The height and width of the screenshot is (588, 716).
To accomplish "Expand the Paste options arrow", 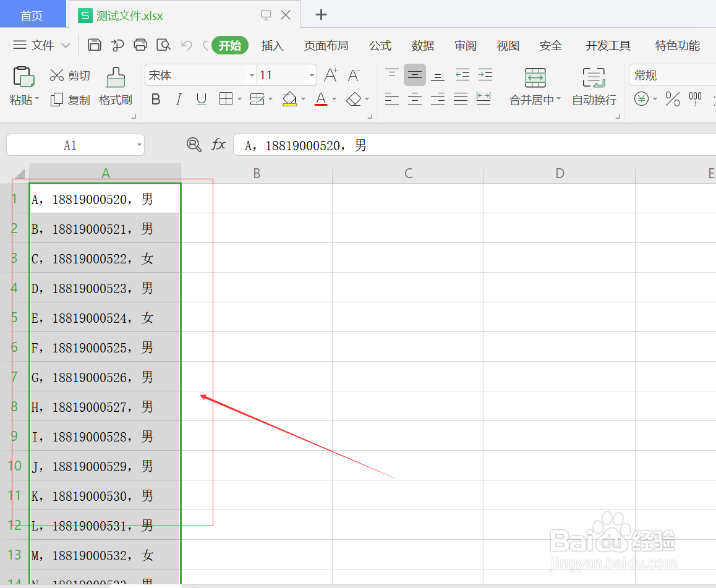I will tap(36, 98).
